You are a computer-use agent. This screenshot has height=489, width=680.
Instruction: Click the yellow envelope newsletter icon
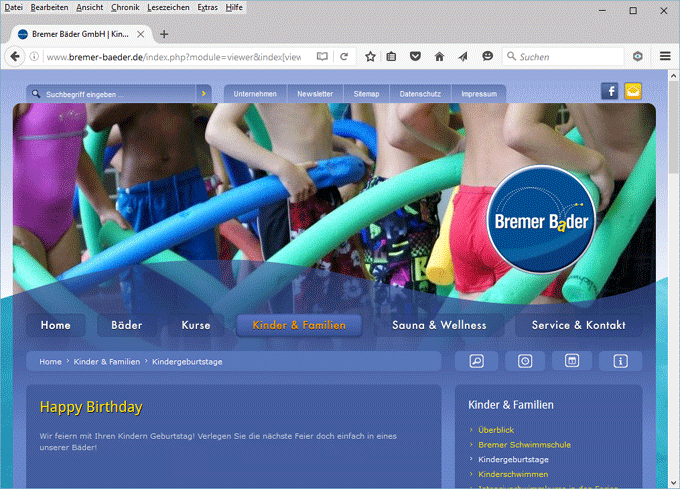tap(633, 91)
